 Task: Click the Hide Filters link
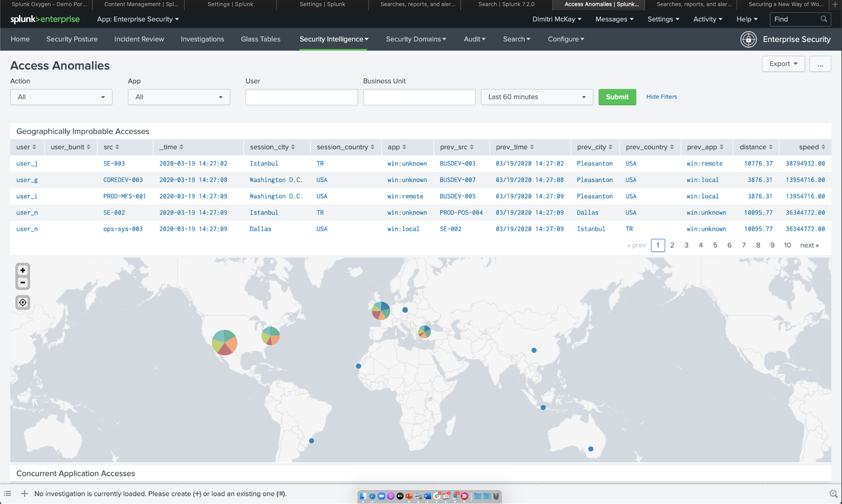tap(661, 97)
